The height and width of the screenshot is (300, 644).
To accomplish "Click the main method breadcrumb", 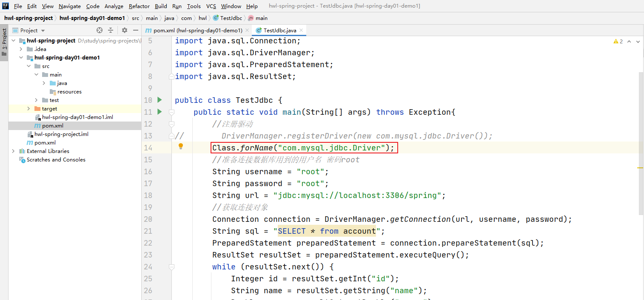I will [x=258, y=18].
